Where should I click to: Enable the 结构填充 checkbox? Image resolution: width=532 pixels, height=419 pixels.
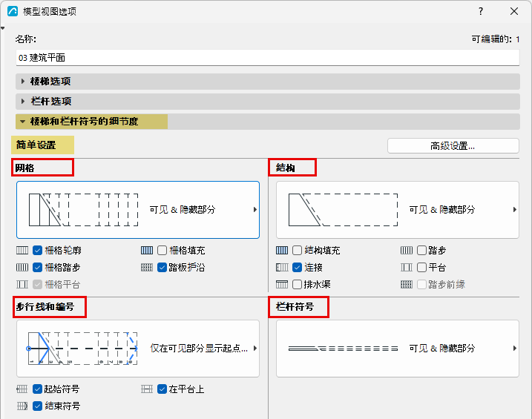[297, 251]
